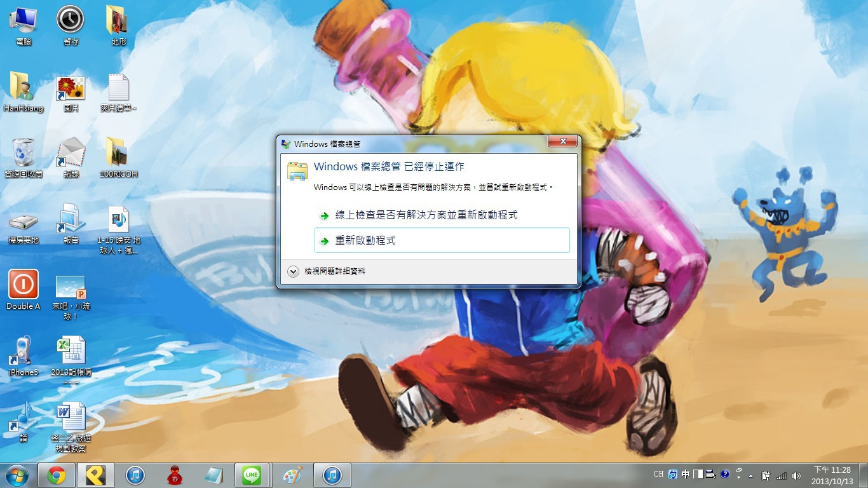Toggle half/full-width character mode
The image size is (868, 488).
(698, 474)
